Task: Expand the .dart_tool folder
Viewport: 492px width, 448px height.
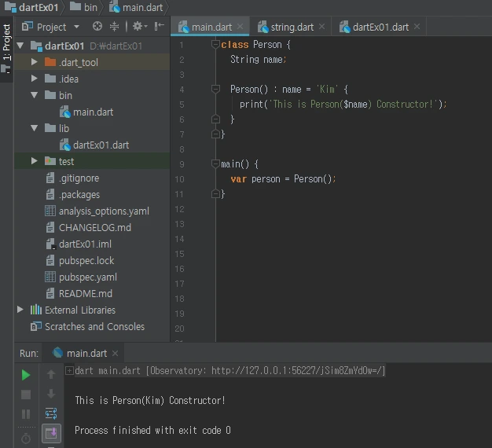Action: coord(35,62)
